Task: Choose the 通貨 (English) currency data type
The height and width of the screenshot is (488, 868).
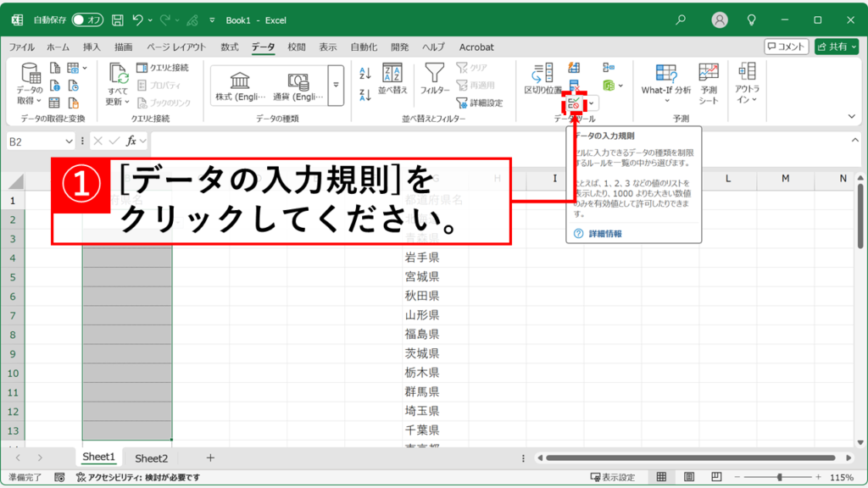Action: 298,86
